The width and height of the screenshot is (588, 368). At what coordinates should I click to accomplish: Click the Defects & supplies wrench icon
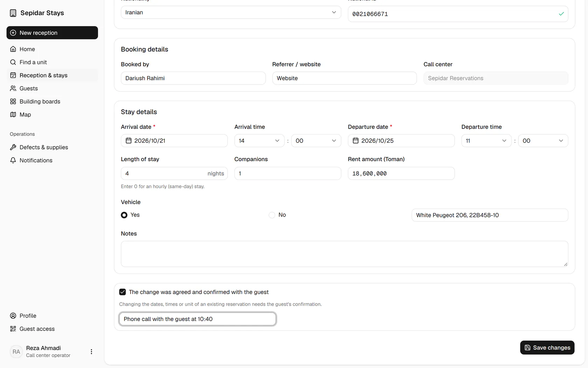tap(13, 147)
